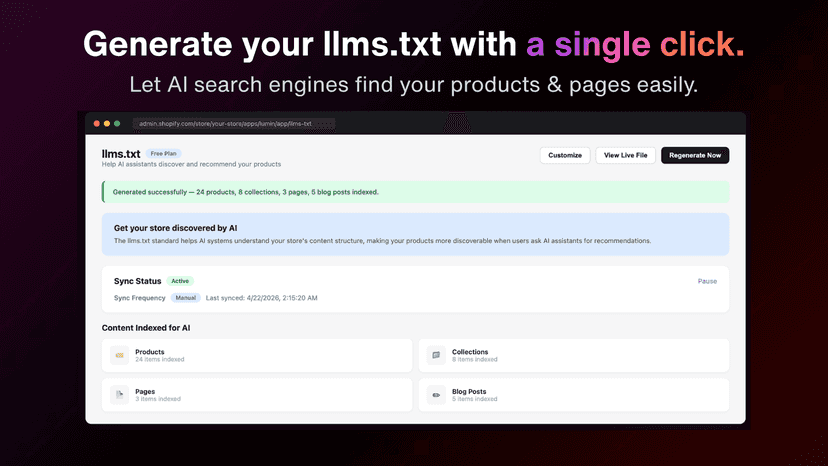
Task: Click the Manual sync frequency badge
Action: point(185,298)
